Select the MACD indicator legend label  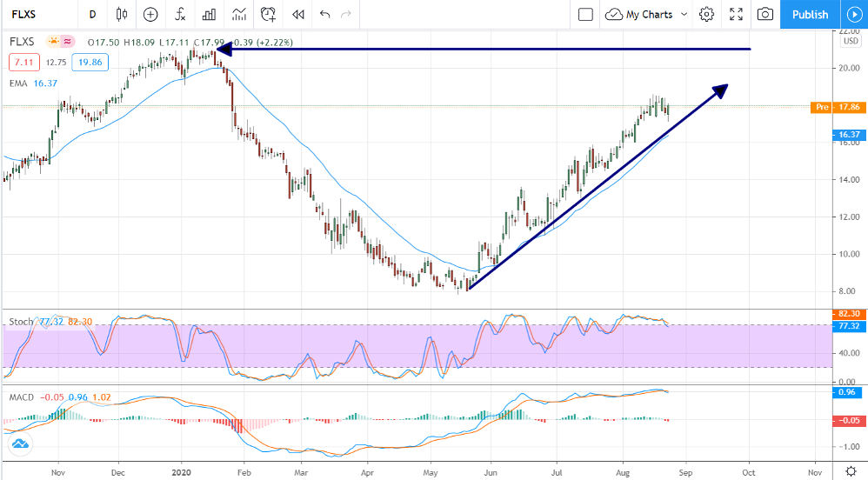(x=21, y=397)
